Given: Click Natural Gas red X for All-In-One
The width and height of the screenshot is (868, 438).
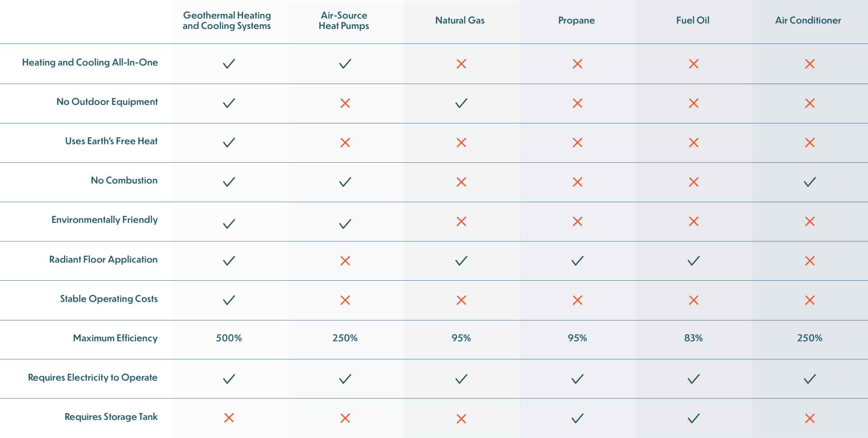Looking at the screenshot, I should pos(461,64).
